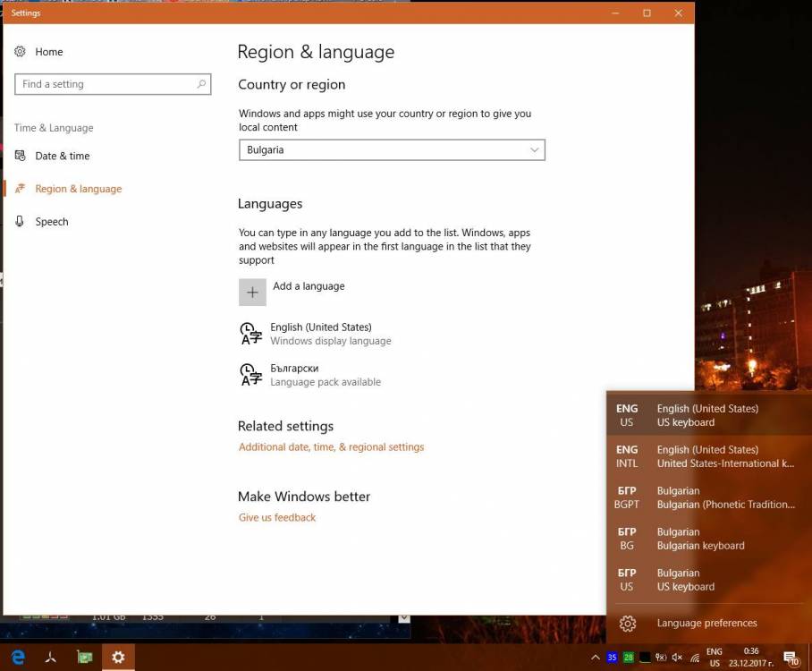Open Settings Home from the gear icon

[x=20, y=51]
